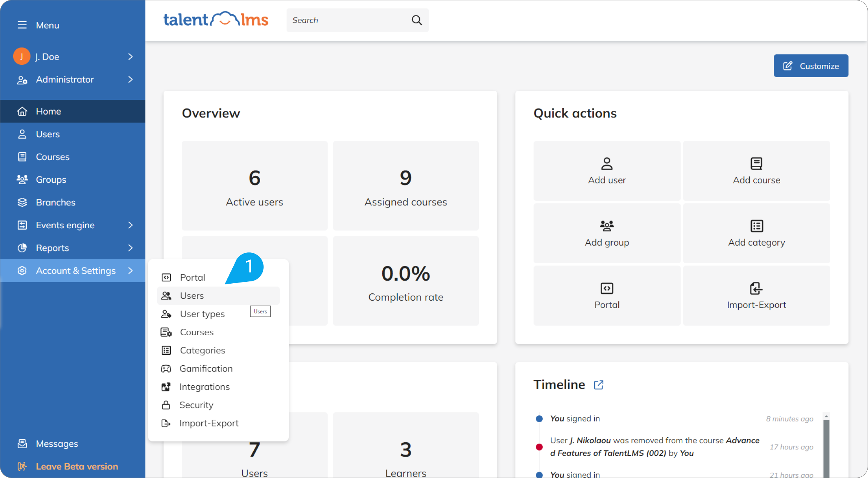The image size is (868, 478).
Task: Click the Gamification controller icon
Action: pyautogui.click(x=166, y=369)
